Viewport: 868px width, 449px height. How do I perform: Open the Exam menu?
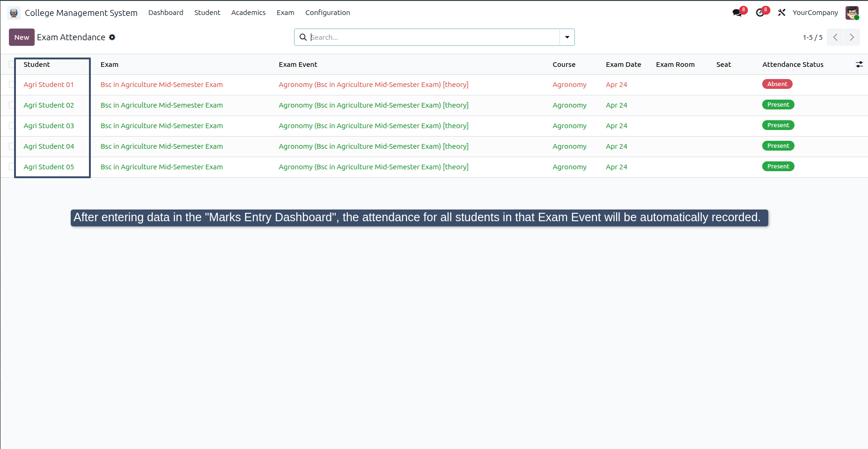click(x=286, y=13)
